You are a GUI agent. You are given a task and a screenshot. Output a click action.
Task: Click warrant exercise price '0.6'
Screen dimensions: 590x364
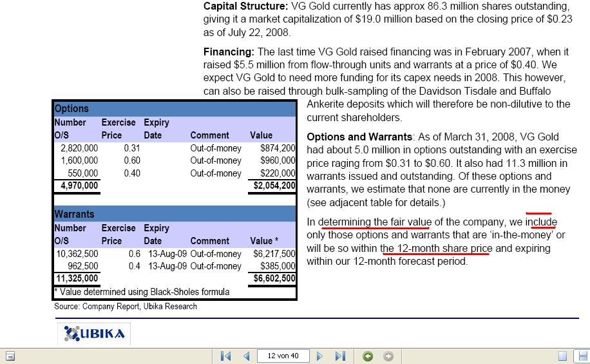[135, 254]
